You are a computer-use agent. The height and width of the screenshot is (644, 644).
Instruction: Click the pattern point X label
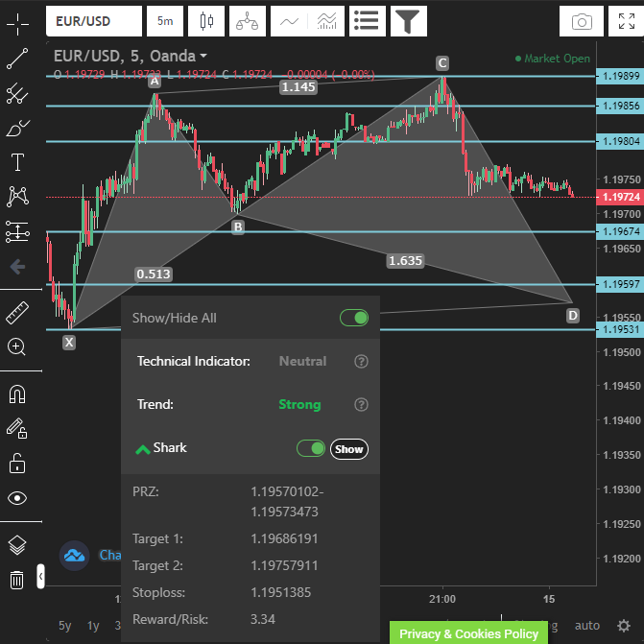click(x=69, y=342)
